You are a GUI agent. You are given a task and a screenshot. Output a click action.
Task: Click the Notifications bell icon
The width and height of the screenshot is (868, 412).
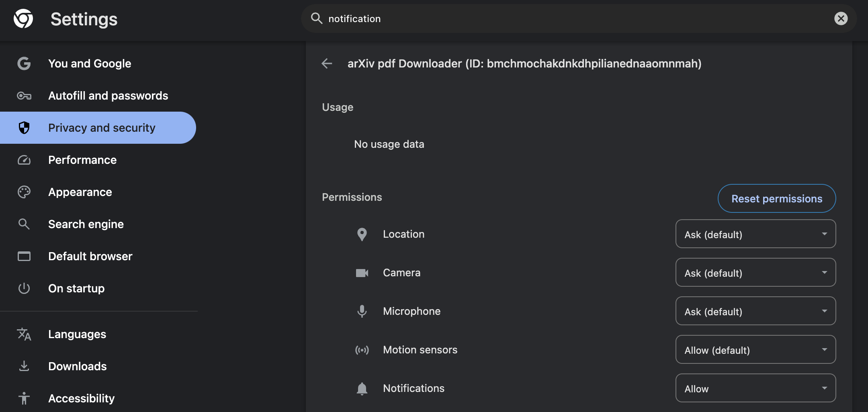click(362, 389)
